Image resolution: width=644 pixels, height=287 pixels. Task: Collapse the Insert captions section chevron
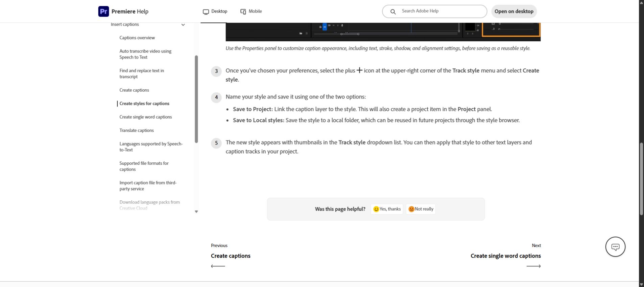coord(183,25)
